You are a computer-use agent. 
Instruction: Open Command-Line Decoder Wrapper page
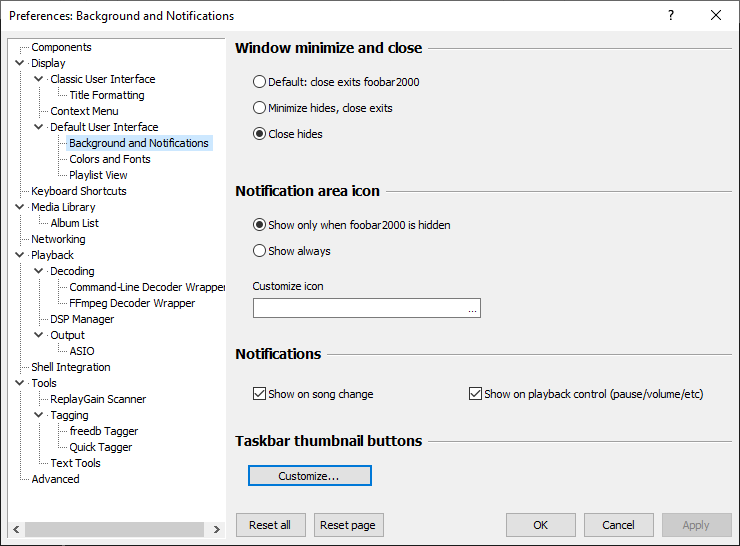[147, 287]
